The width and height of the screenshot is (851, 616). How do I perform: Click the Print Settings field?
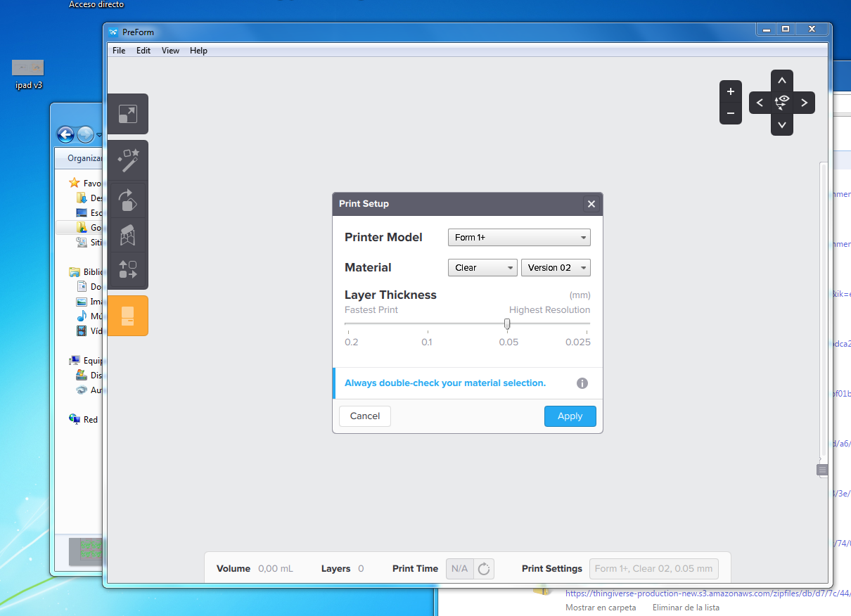click(654, 569)
